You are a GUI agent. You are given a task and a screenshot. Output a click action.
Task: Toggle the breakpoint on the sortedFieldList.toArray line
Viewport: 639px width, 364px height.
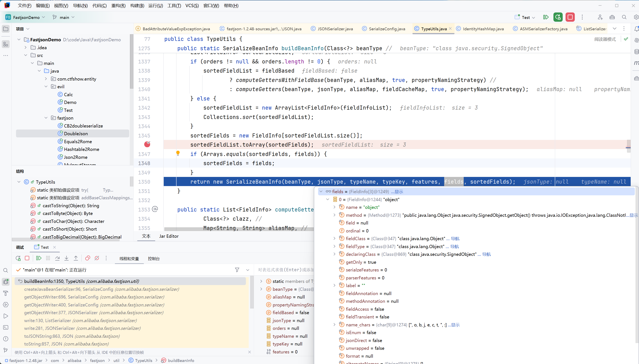tap(147, 144)
